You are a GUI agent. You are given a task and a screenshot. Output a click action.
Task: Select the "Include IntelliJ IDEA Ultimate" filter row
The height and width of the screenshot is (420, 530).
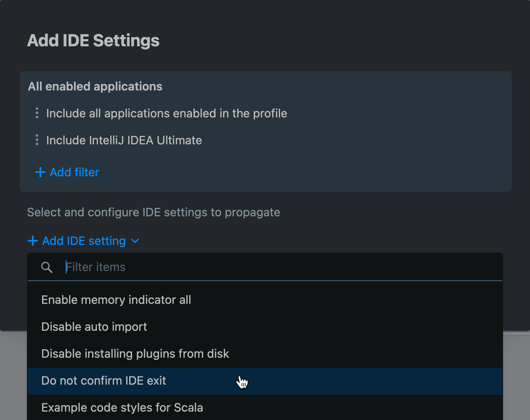[x=124, y=140]
